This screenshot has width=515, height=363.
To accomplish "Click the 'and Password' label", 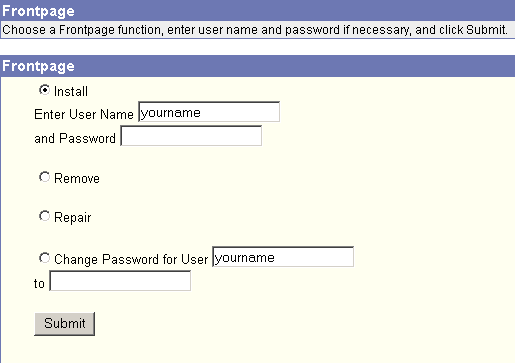I will point(75,138).
